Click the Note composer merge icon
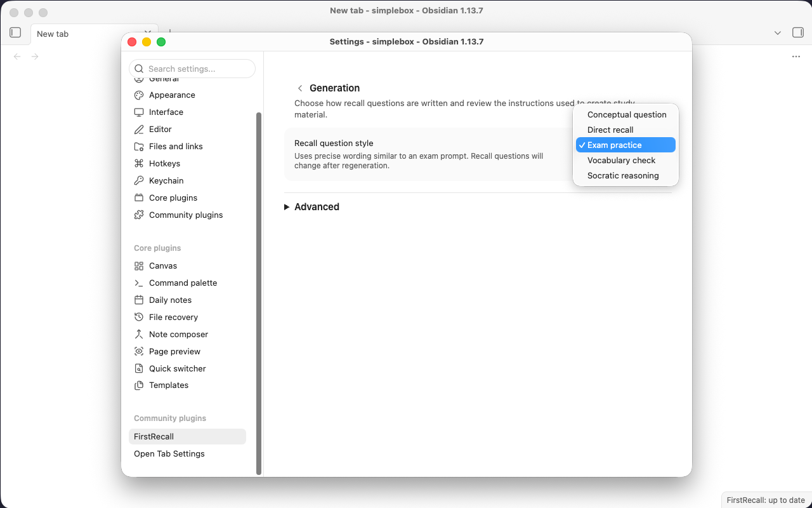The image size is (812, 508). coord(139,335)
